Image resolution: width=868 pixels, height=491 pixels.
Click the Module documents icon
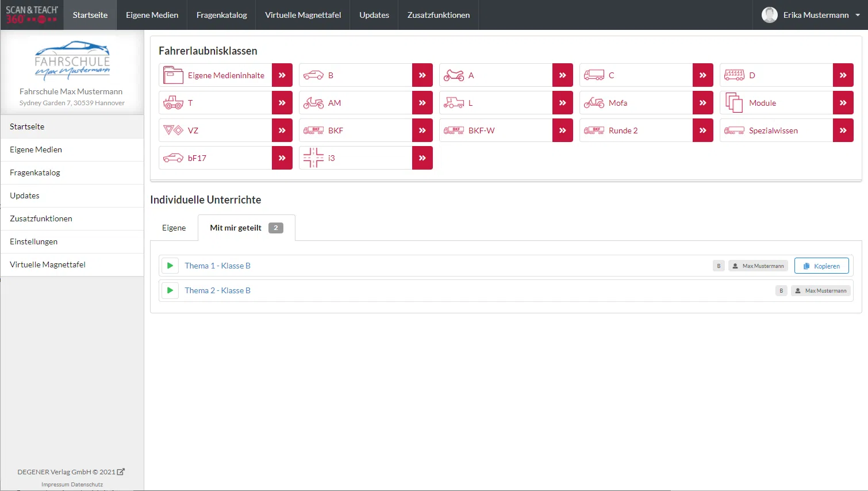(734, 103)
